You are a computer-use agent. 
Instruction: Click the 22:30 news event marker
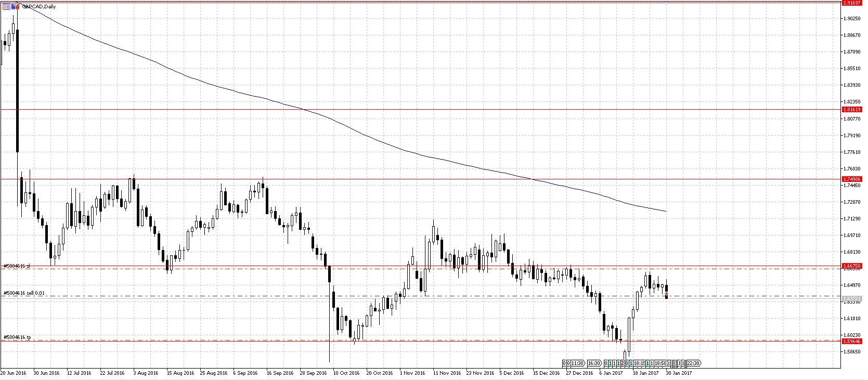click(x=693, y=363)
